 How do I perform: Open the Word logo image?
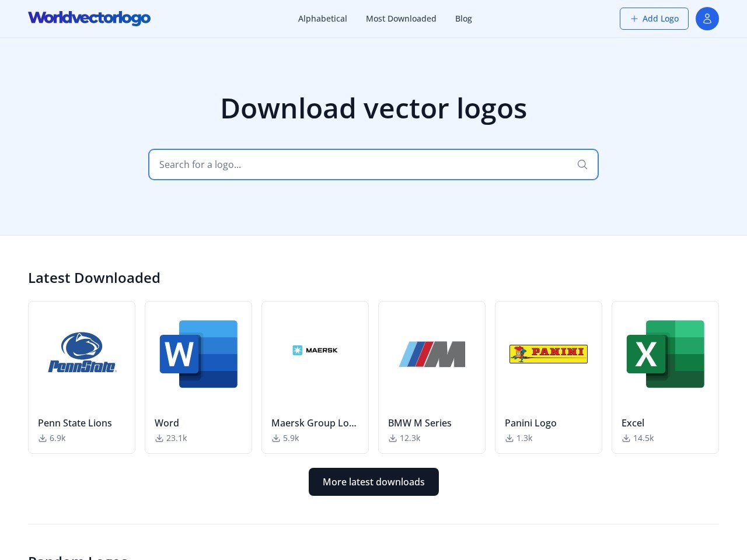coord(198,354)
